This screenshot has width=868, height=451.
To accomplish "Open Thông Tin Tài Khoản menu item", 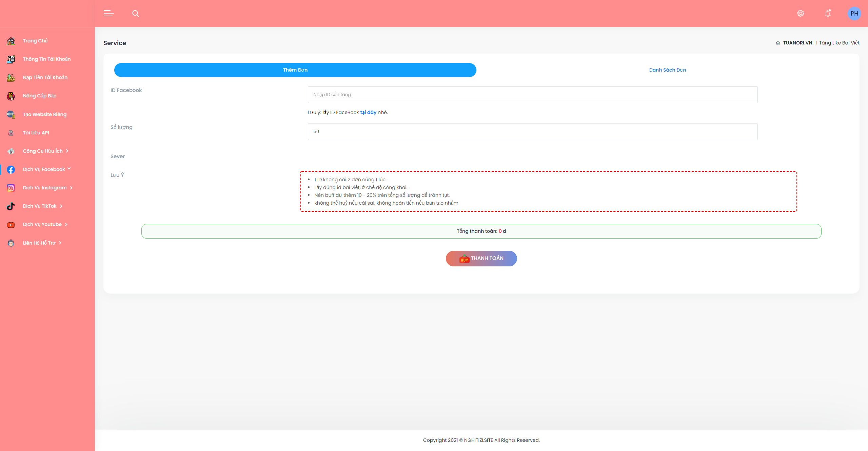I will (x=47, y=59).
